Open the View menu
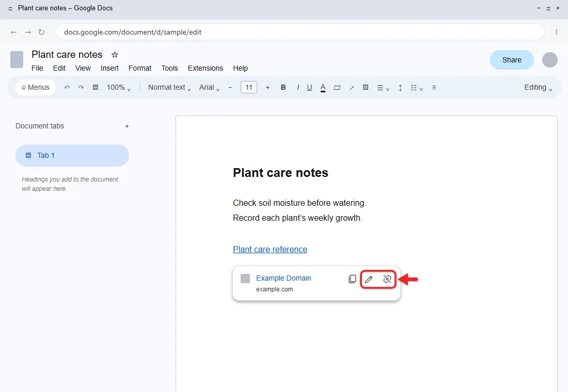Screen dimensions: 568x392 point(83,68)
